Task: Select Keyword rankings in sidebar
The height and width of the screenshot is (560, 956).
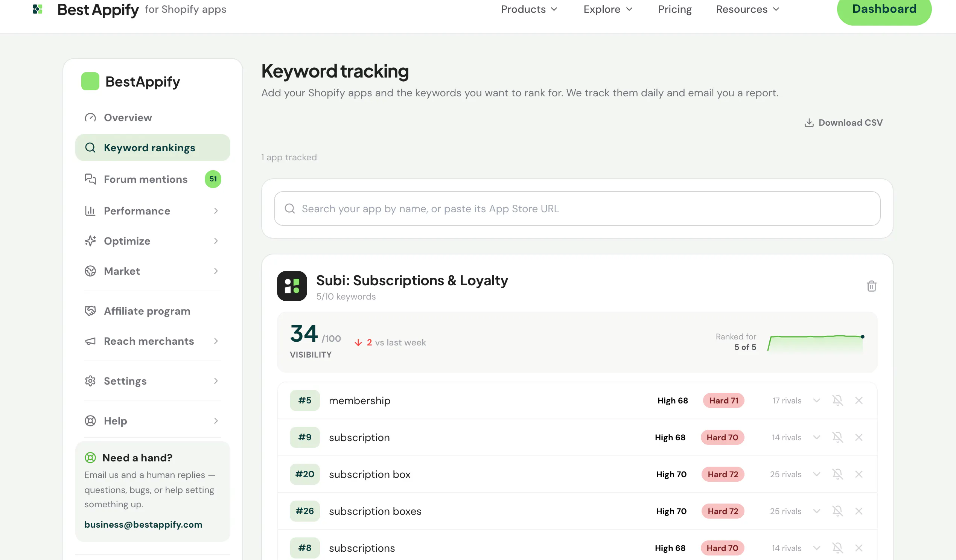Action: (152, 148)
